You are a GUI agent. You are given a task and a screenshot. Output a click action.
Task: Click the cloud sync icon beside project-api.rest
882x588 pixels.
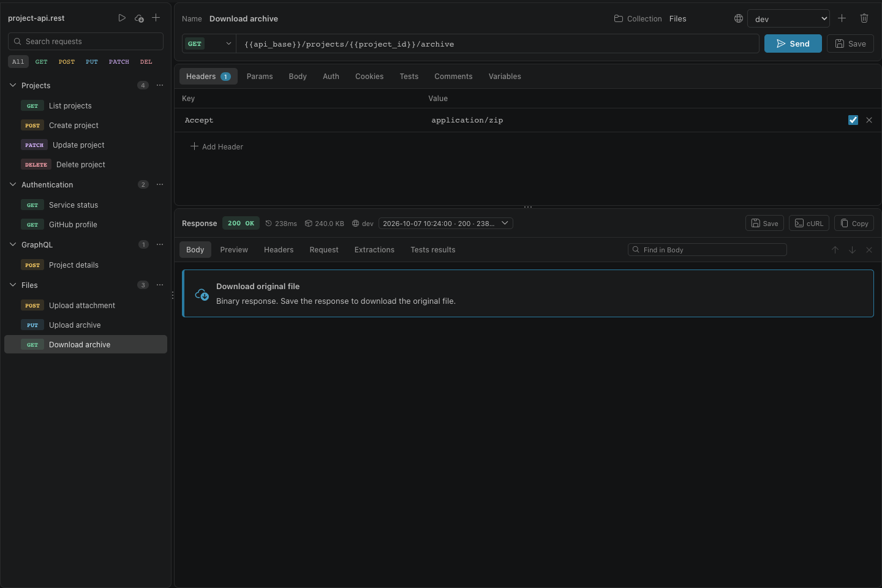pos(139,18)
